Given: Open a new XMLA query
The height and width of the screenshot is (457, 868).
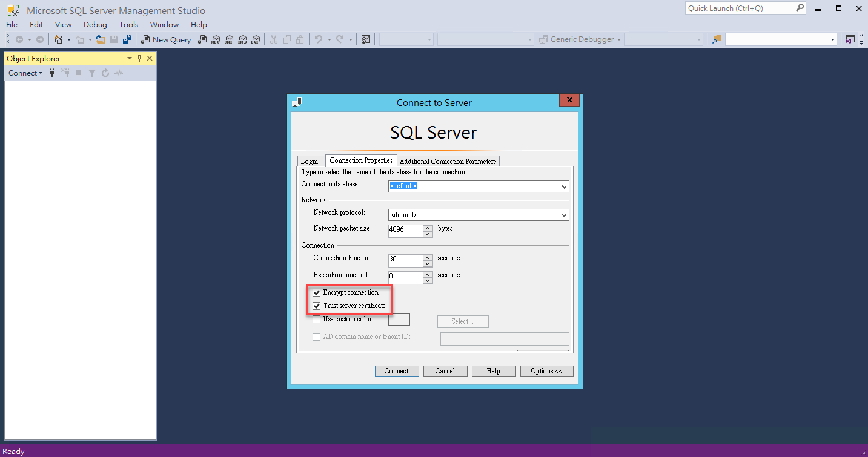Looking at the screenshot, I should (243, 39).
